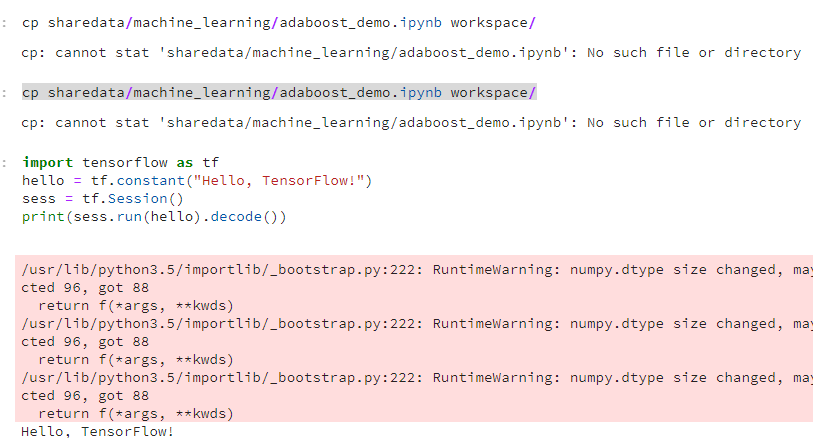This screenshot has height=438, width=813.
Task: Click the third RuntimeWarning bootstrap.py line
Action: [x=417, y=378]
